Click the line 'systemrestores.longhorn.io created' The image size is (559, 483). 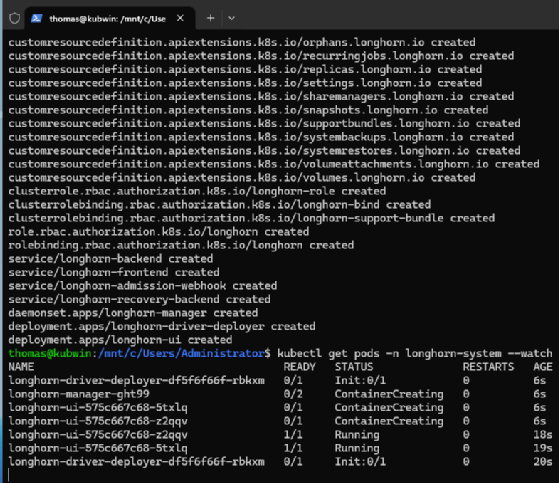265,151
